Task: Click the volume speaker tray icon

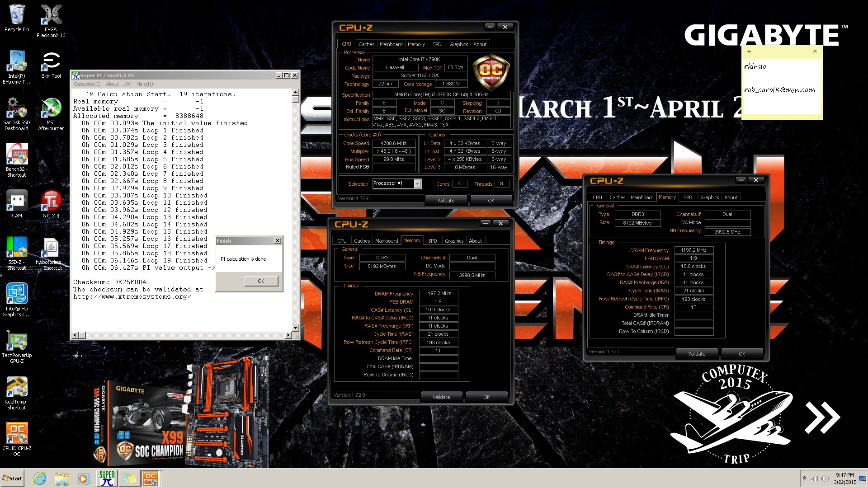Action: [x=825, y=479]
